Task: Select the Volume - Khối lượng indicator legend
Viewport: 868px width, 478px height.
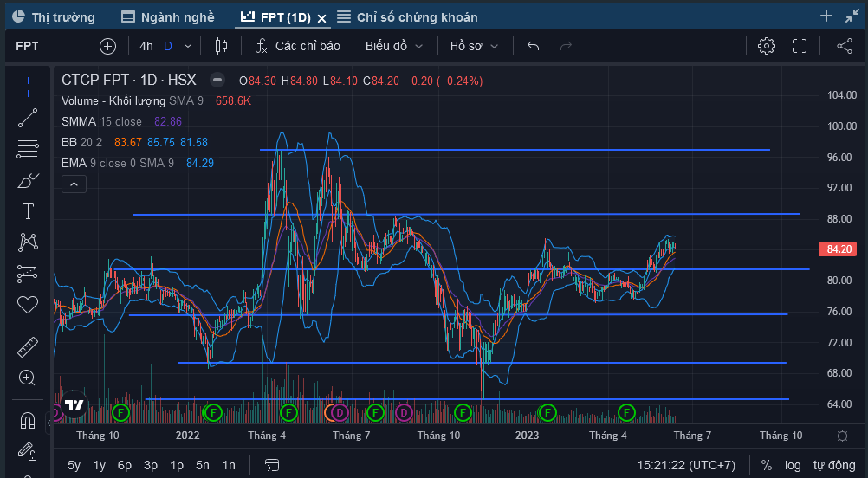Action: click(x=133, y=100)
